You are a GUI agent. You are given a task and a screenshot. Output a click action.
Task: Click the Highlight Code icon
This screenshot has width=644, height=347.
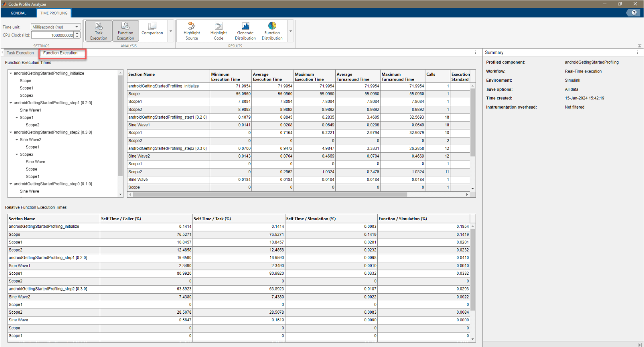(219, 30)
